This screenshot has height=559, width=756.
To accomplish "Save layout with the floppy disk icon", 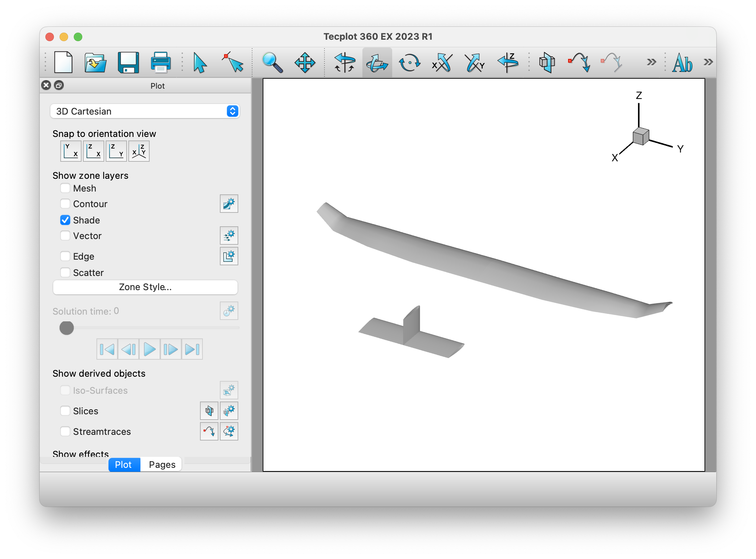I will click(128, 62).
